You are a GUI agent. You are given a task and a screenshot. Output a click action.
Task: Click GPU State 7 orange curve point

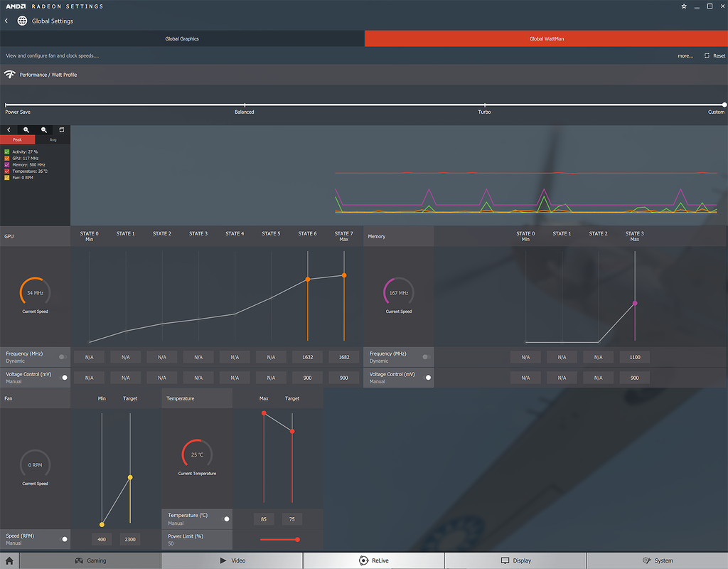coord(344,275)
